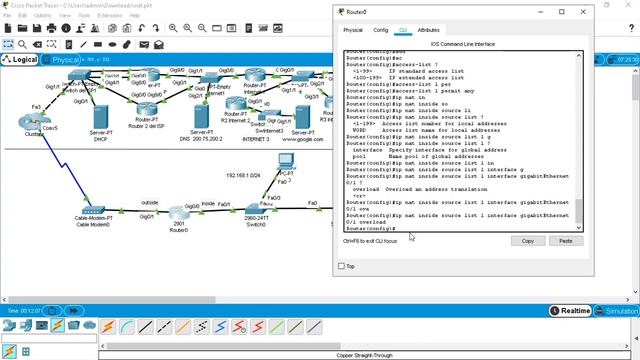Switch to Realtime mode
This screenshot has height=360, width=640.
[x=571, y=311]
